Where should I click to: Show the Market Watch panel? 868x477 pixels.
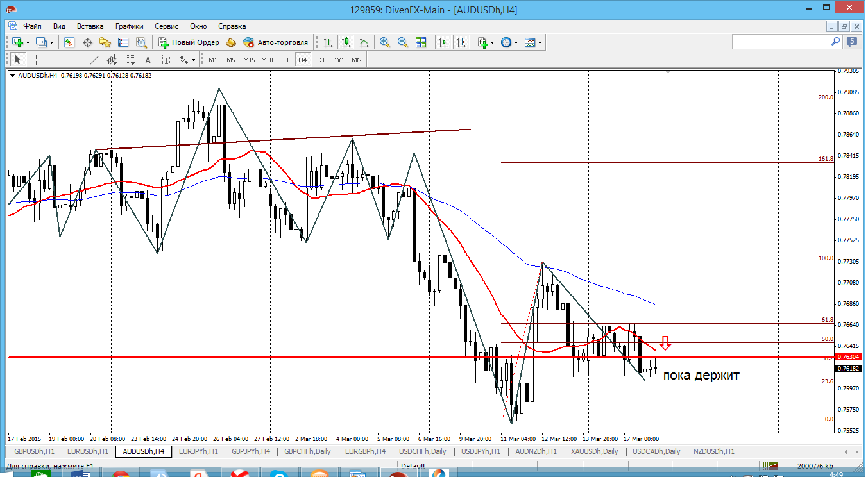coord(69,42)
